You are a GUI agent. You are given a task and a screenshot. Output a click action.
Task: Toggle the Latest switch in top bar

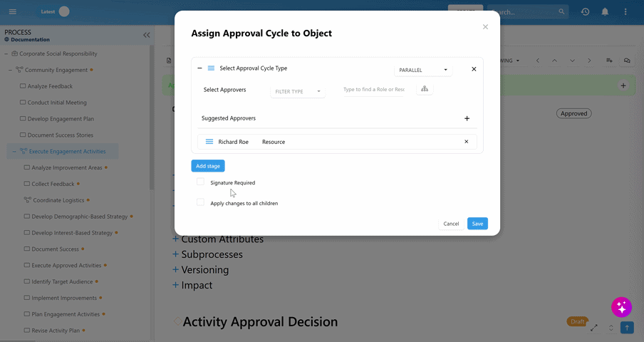coord(64,11)
